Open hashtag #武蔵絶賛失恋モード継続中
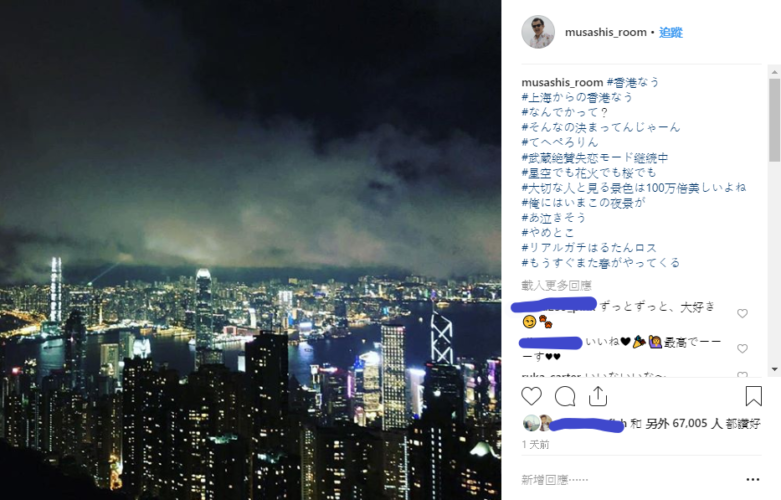The image size is (781, 500). pyautogui.click(x=595, y=158)
